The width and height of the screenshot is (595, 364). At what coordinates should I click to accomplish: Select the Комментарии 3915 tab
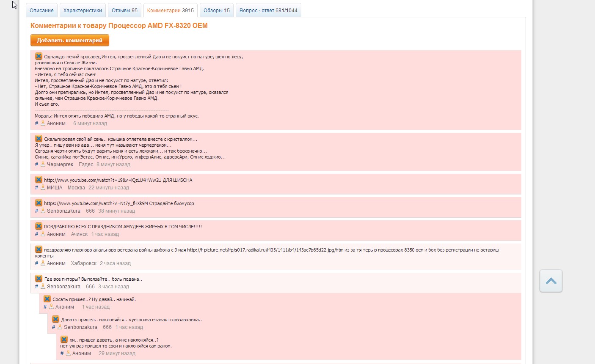170,11
